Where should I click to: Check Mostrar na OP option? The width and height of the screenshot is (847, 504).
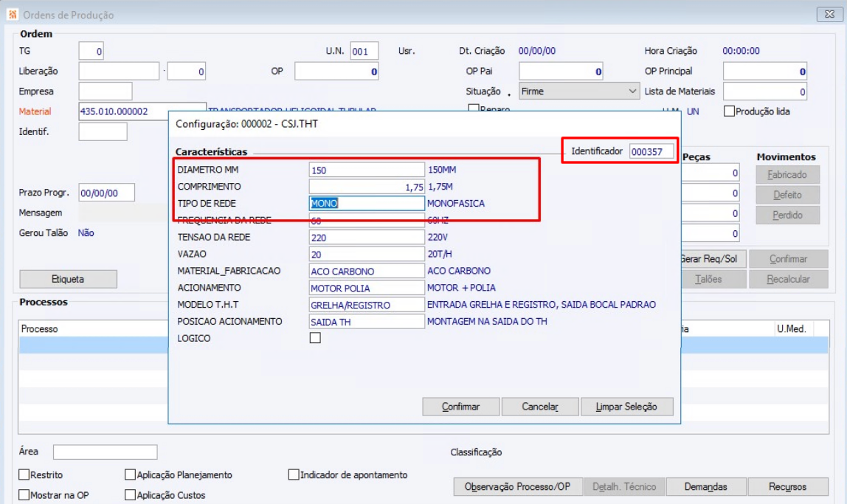(24, 495)
